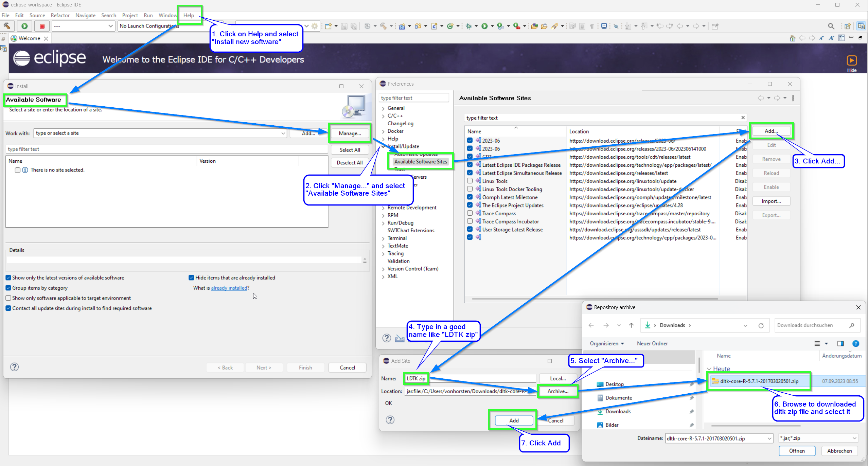This screenshot has height=466, width=868.
Task: Click the Build hammer icon in launch bar
Action: tap(7, 26)
